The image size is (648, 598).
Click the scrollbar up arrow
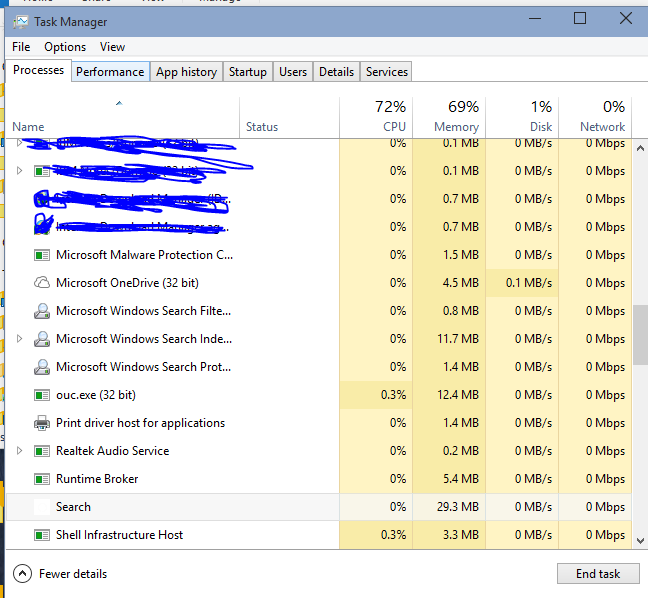coord(640,148)
